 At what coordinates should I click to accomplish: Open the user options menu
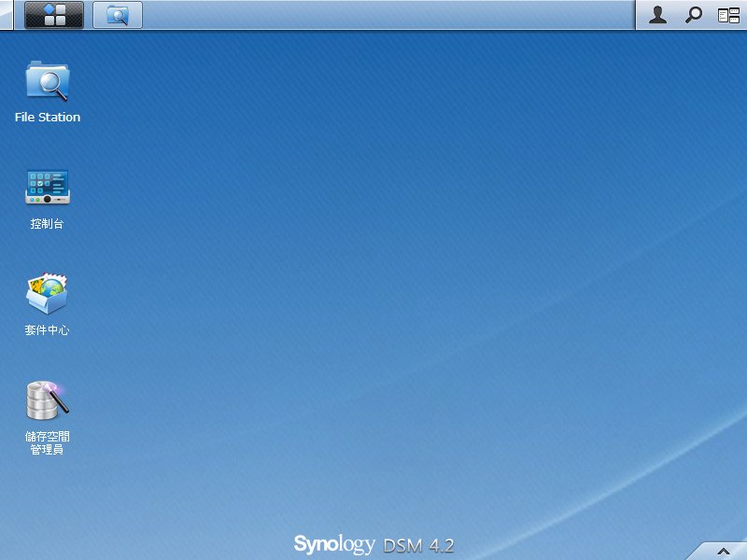658,15
